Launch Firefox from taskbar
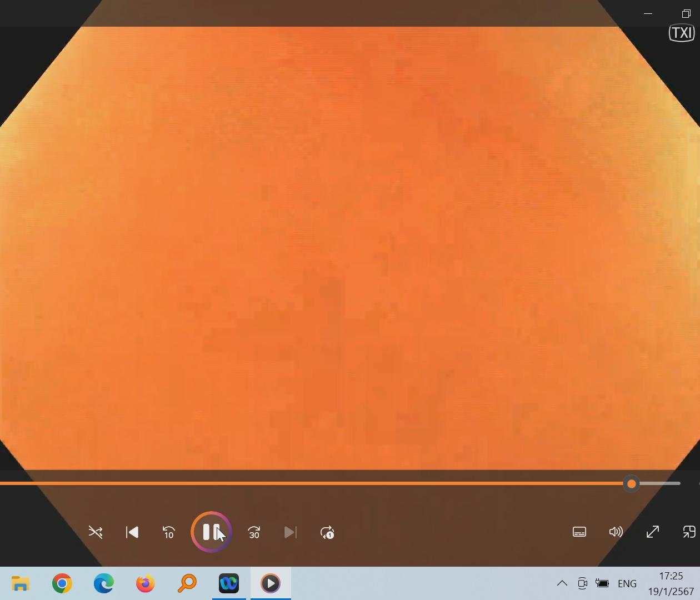The height and width of the screenshot is (600, 700). point(146,583)
